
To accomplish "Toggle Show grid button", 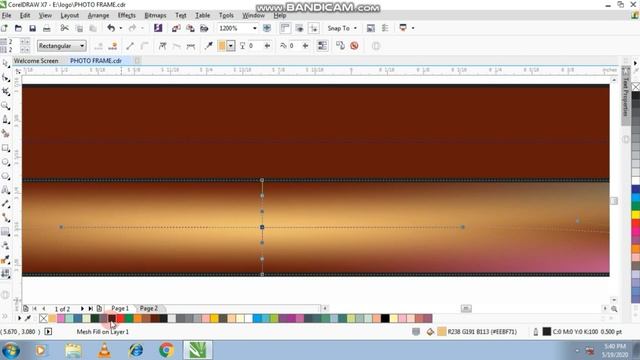I will point(299,28).
